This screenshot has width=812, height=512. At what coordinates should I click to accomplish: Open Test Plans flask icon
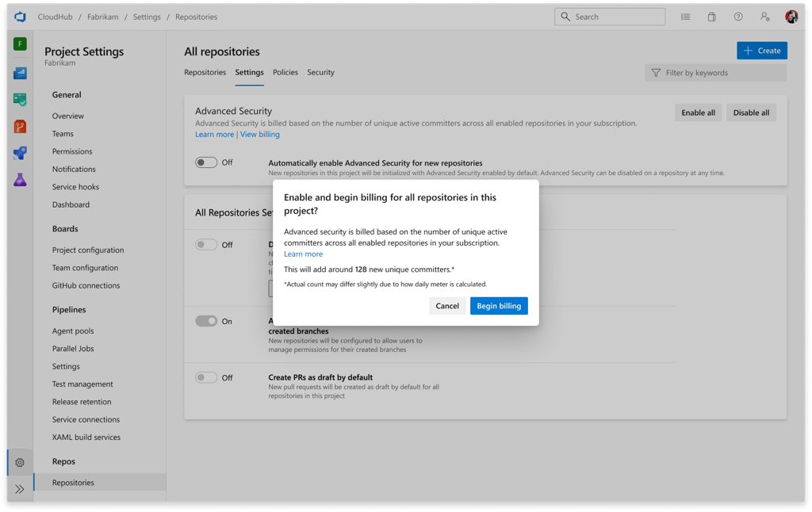[x=20, y=181]
